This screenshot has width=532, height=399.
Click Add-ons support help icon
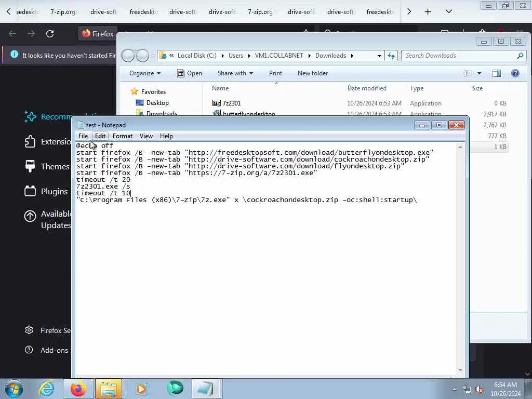pos(29,350)
